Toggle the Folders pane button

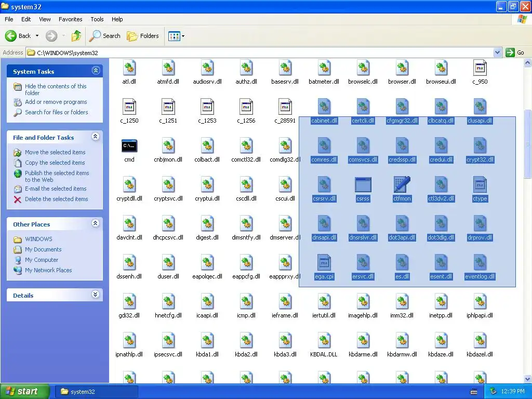point(142,36)
